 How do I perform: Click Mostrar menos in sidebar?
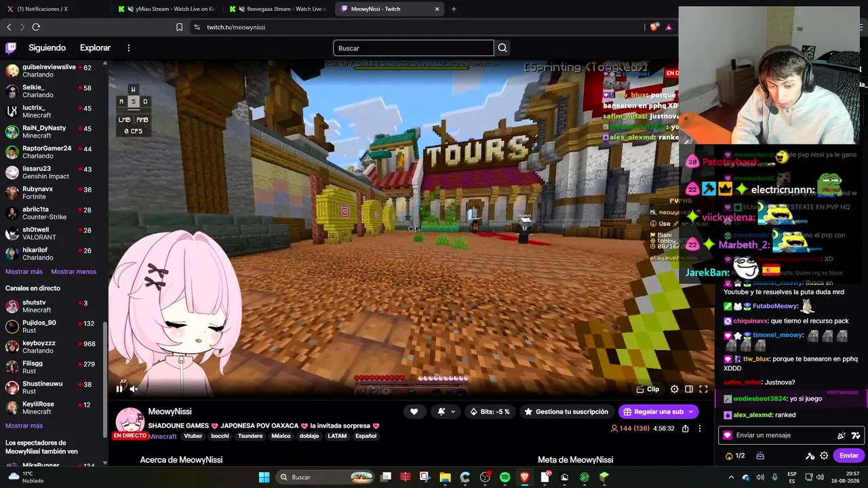(73, 272)
